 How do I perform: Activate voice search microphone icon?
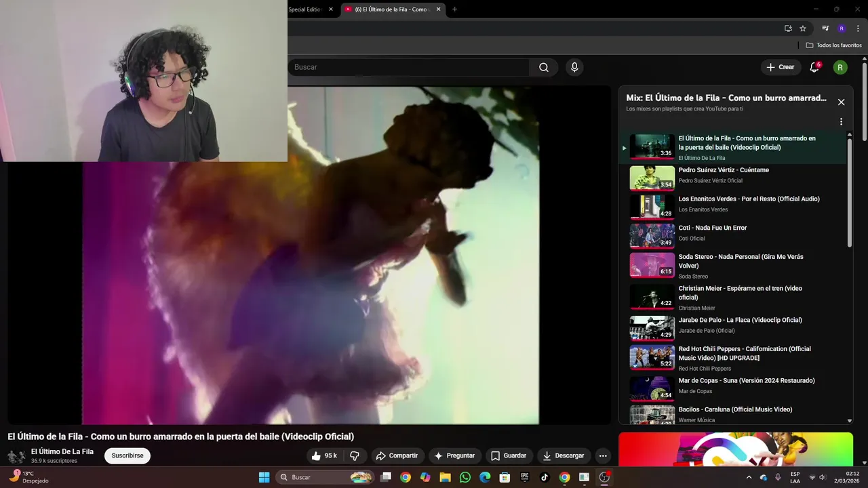(574, 67)
